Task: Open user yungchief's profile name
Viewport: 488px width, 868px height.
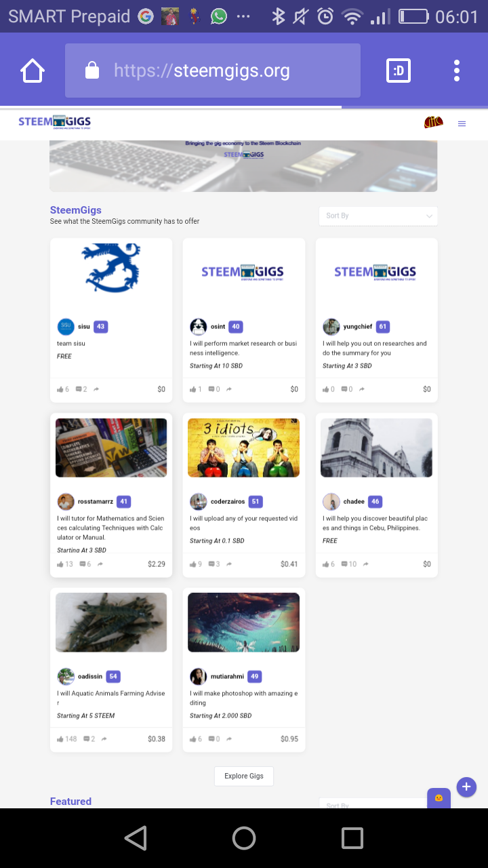Action: click(358, 327)
